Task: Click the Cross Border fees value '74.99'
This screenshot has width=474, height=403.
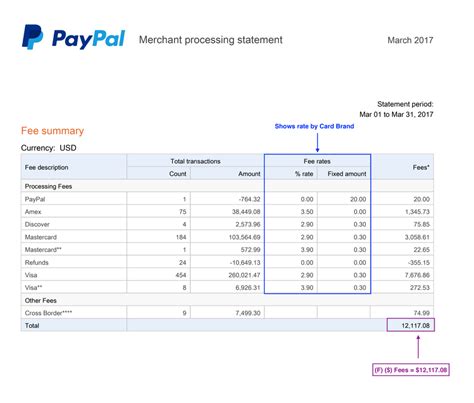Action: tap(421, 313)
